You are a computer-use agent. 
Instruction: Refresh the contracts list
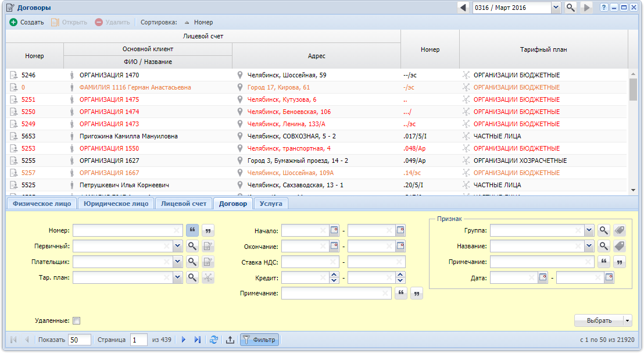click(x=214, y=340)
